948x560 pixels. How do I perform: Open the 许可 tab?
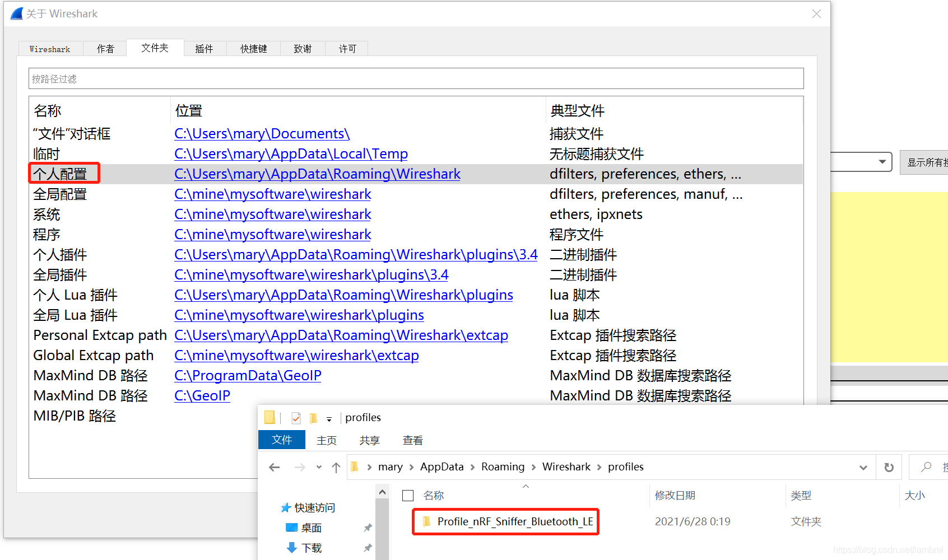(347, 49)
